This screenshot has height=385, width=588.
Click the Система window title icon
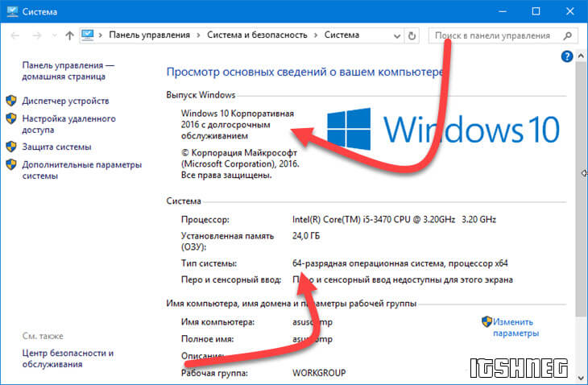(12, 11)
